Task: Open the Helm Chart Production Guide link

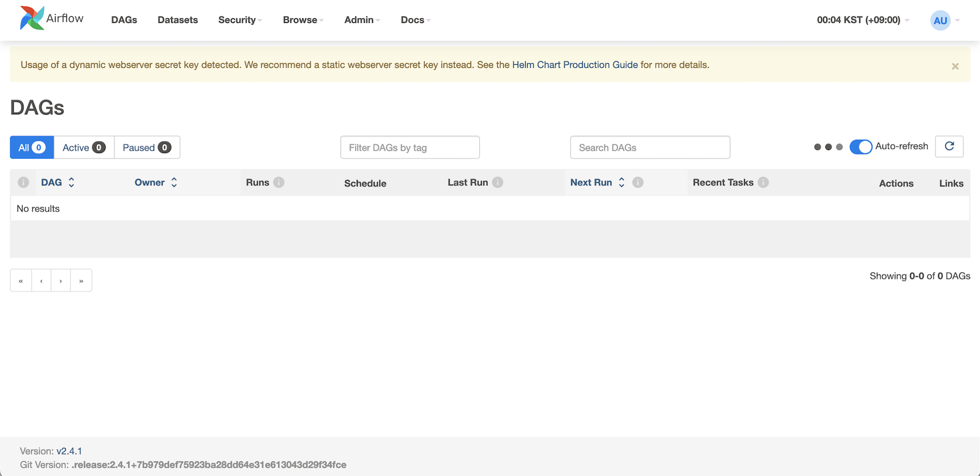Action: coord(575,65)
